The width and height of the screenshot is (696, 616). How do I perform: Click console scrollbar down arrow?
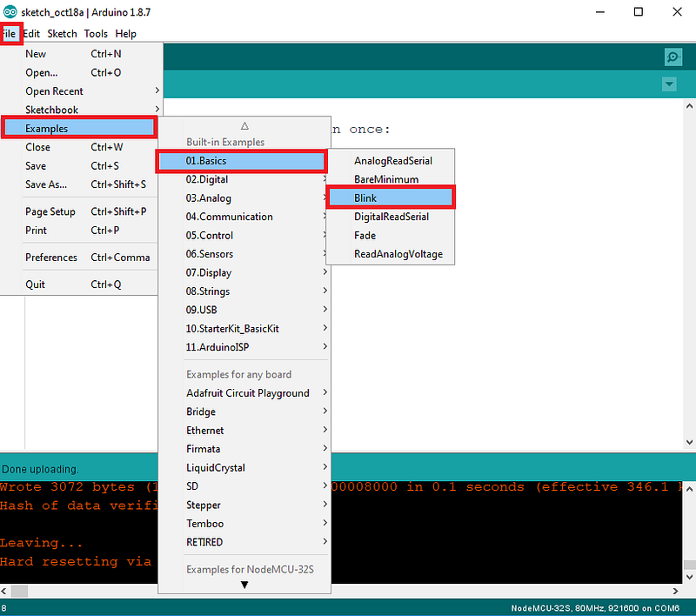point(689,577)
